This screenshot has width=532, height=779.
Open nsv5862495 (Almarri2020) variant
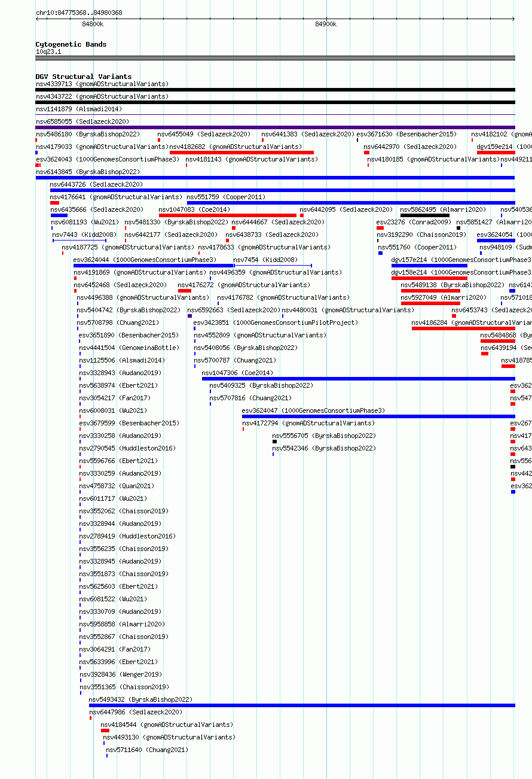pyautogui.click(x=444, y=209)
